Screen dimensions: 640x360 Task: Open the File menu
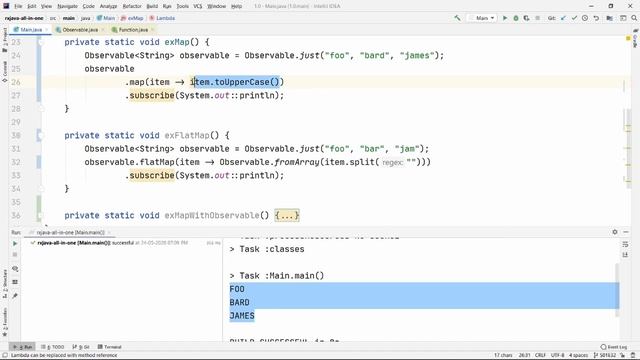point(18,6)
